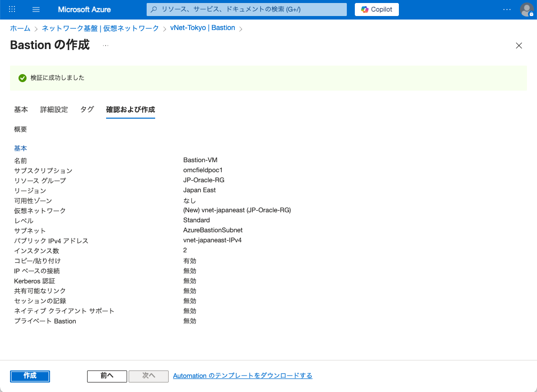
Task: Switch to the タグ tab
Action: point(87,110)
